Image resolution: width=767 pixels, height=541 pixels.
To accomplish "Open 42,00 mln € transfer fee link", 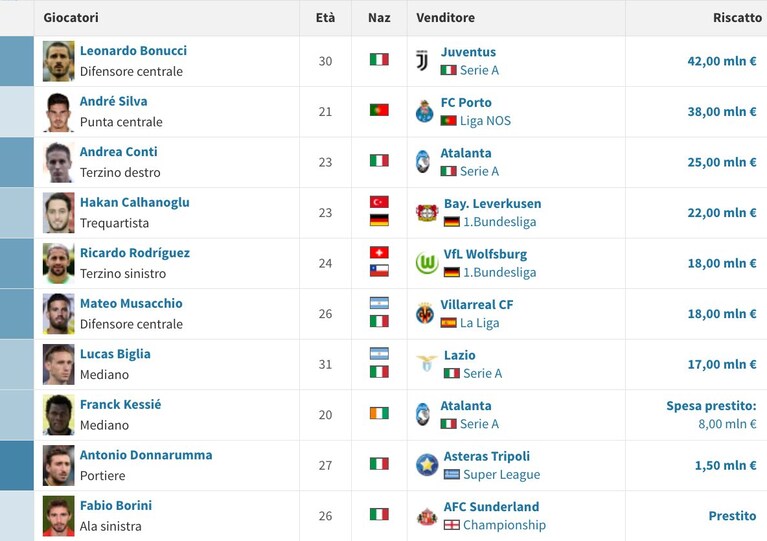I will pos(722,61).
